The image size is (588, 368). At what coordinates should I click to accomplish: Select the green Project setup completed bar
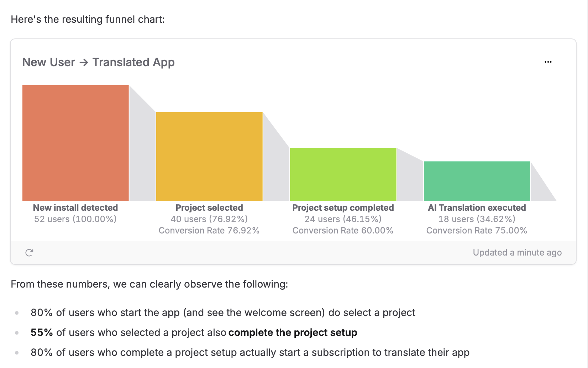343,174
